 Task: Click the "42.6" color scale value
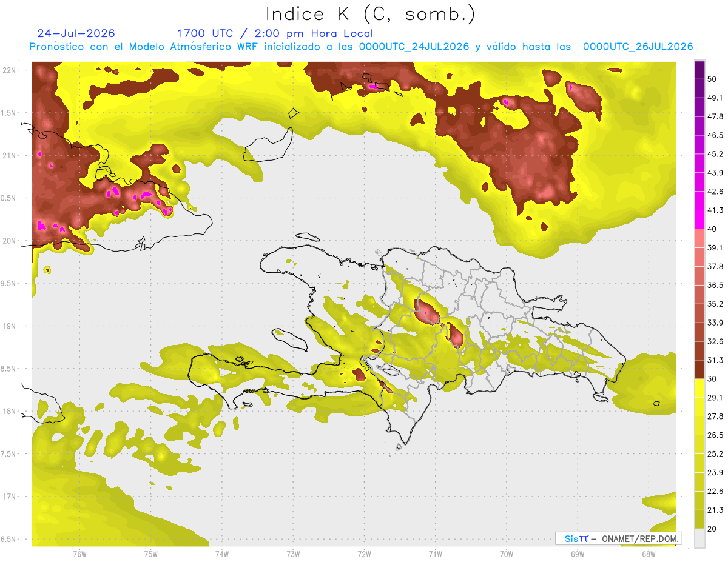[715, 192]
